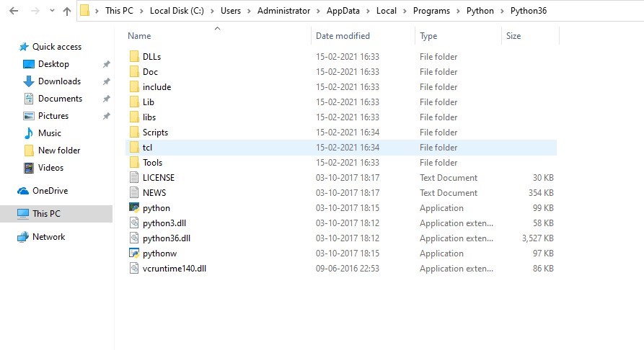Navigate to Administrator breadcrumb
Viewport: 644px width, 350px height.
283,11
